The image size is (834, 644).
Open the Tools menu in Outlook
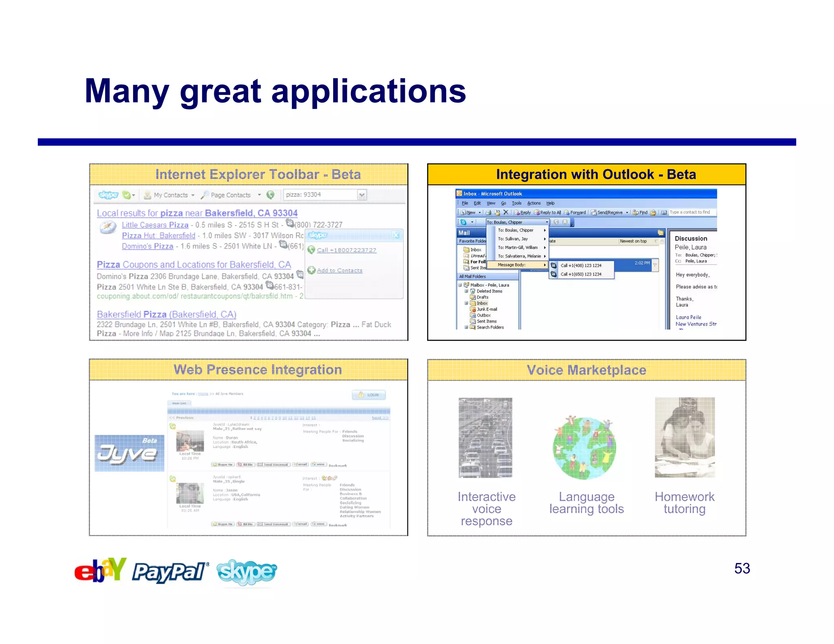516,203
